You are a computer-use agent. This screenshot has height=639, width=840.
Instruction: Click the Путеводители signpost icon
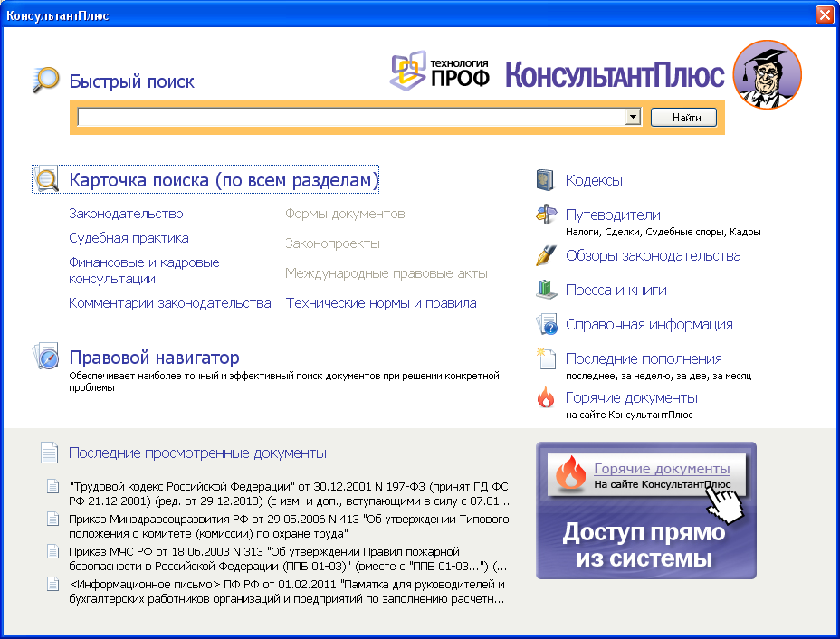(546, 215)
